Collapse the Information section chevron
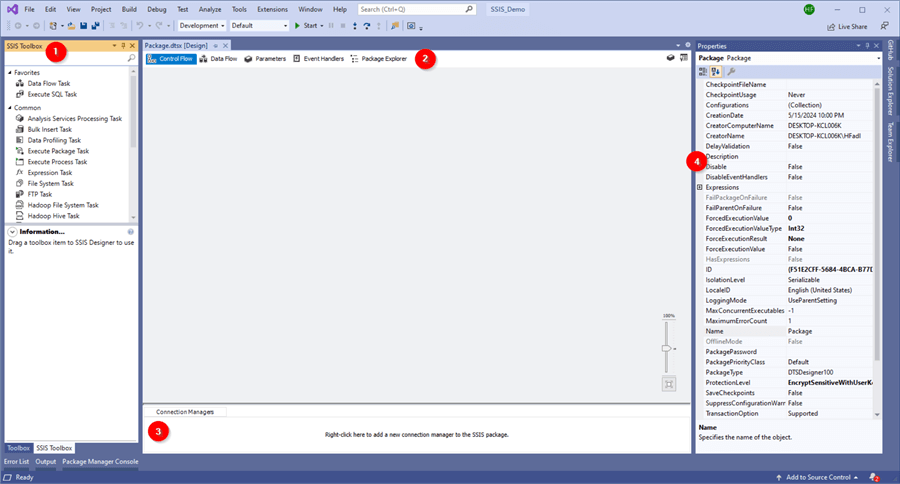This screenshot has width=900, height=484. [x=12, y=232]
